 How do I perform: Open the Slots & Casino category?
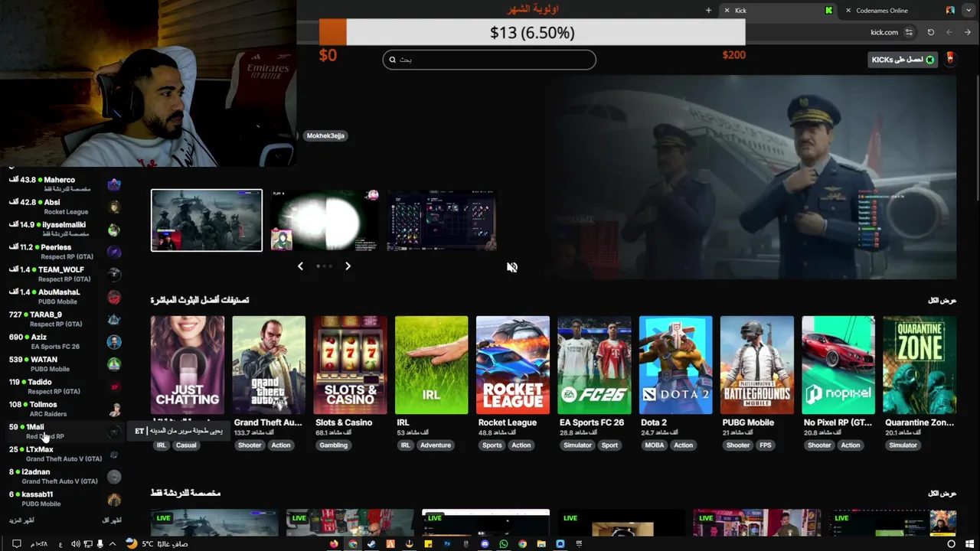pyautogui.click(x=350, y=365)
